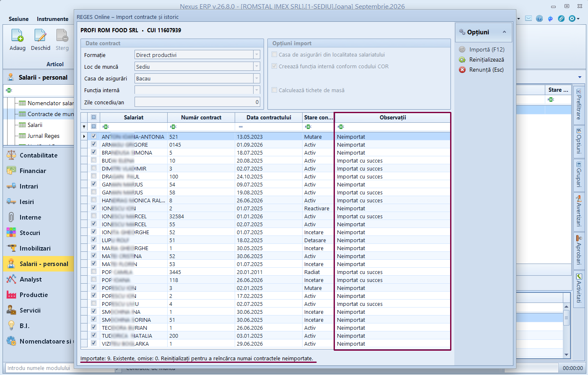Open the Deschid edit document icon

point(40,36)
